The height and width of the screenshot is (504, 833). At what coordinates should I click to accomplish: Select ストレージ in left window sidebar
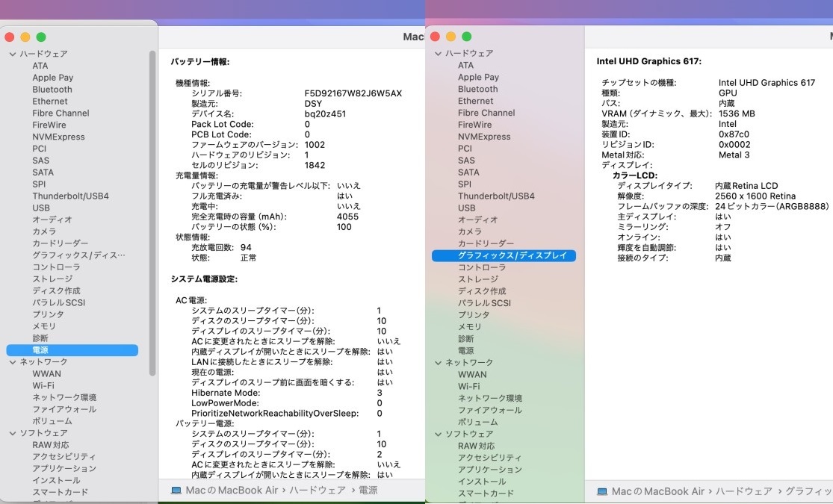coord(52,279)
